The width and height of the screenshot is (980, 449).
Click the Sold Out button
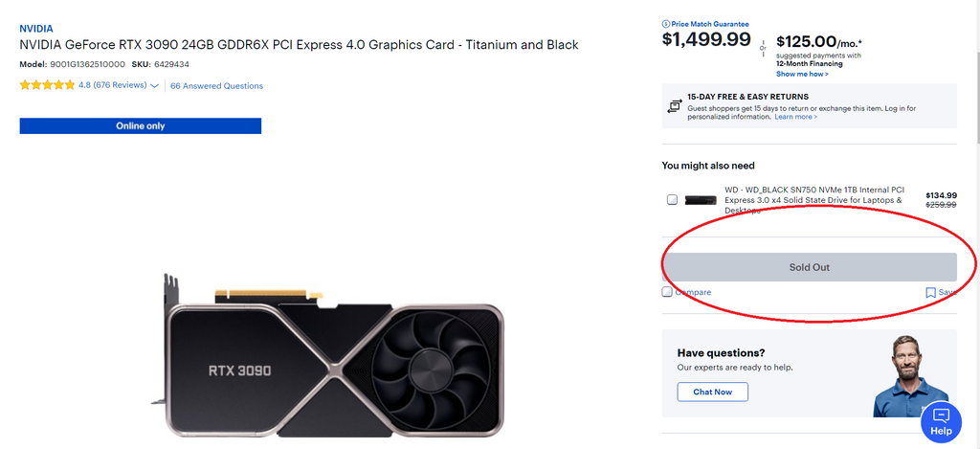coord(809,267)
